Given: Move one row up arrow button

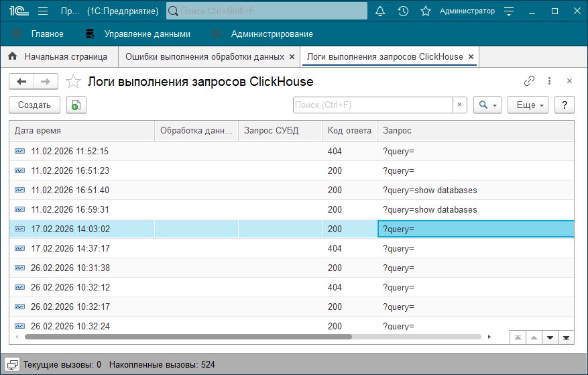Looking at the screenshot, I should 534,337.
